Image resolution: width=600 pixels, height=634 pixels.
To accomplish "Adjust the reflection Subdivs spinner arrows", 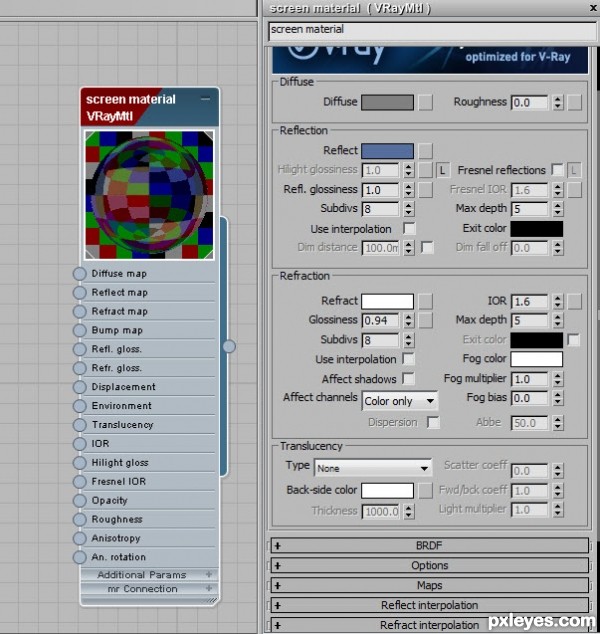I will 409,209.
